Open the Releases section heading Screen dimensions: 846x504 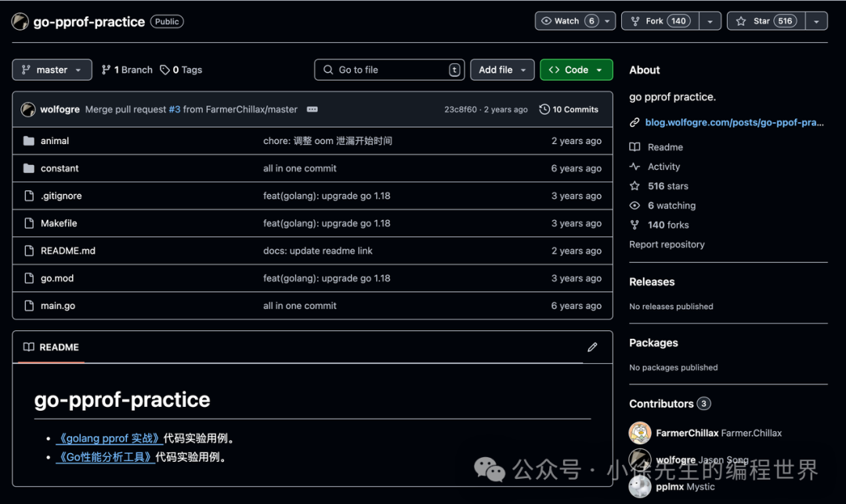point(652,282)
